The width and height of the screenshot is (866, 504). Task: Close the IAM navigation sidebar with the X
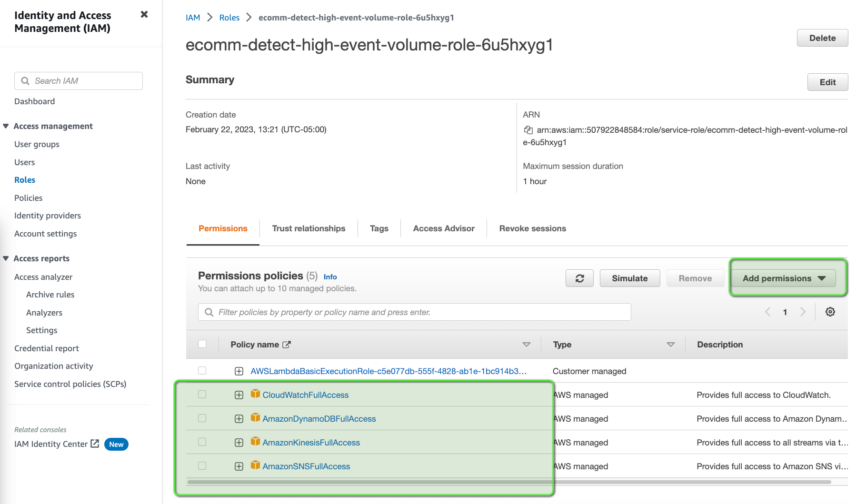(144, 14)
